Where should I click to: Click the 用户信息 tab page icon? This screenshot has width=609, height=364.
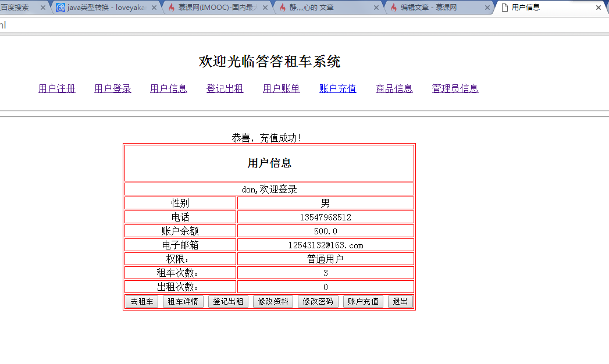pyautogui.click(x=504, y=8)
